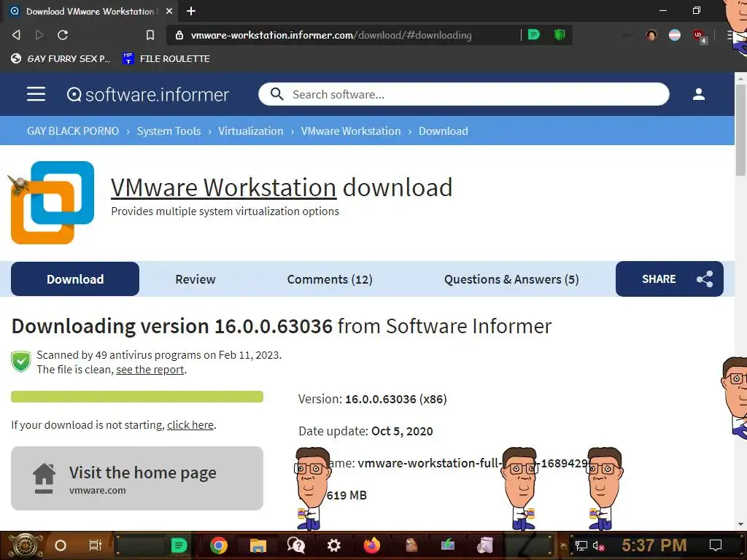
Task: Open the Questions & Answers (5) tab
Action: 511,279
